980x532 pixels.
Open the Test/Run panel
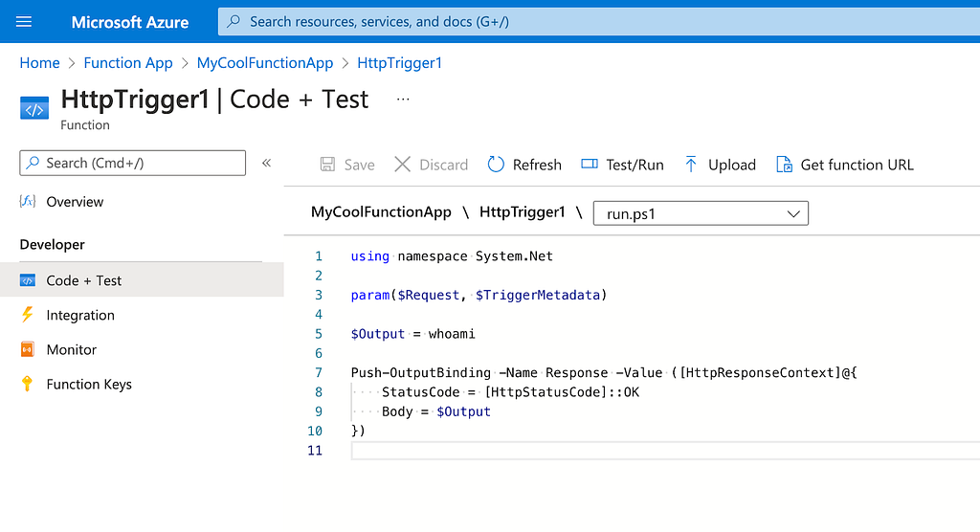tap(622, 165)
